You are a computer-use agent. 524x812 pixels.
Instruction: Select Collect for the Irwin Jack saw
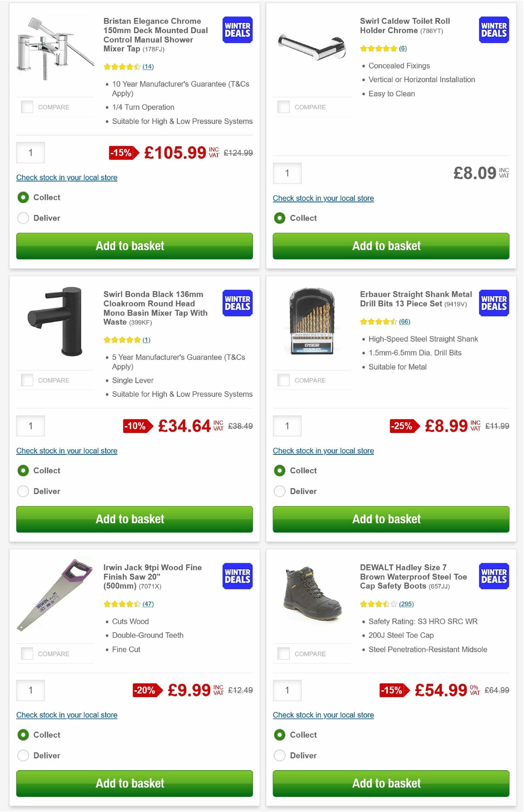click(x=23, y=735)
